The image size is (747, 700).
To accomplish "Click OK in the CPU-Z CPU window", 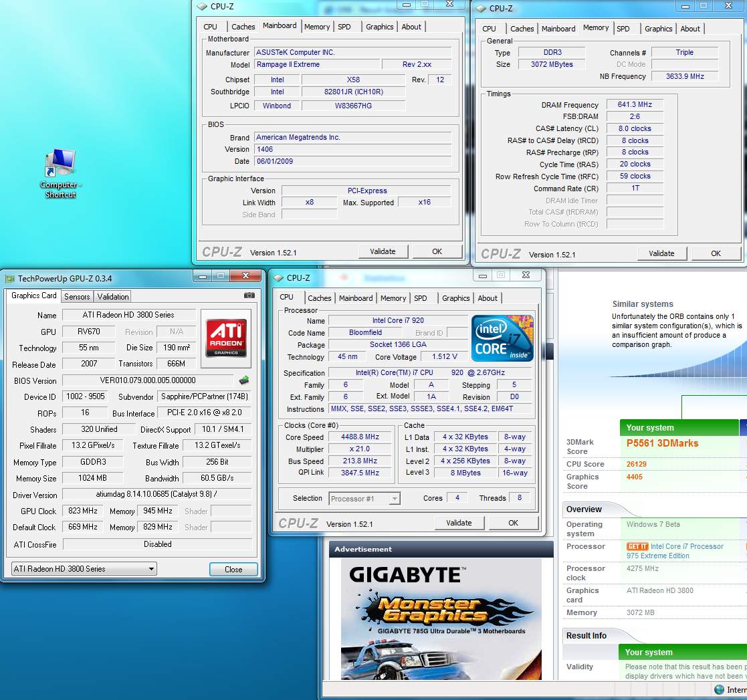I will [513, 523].
